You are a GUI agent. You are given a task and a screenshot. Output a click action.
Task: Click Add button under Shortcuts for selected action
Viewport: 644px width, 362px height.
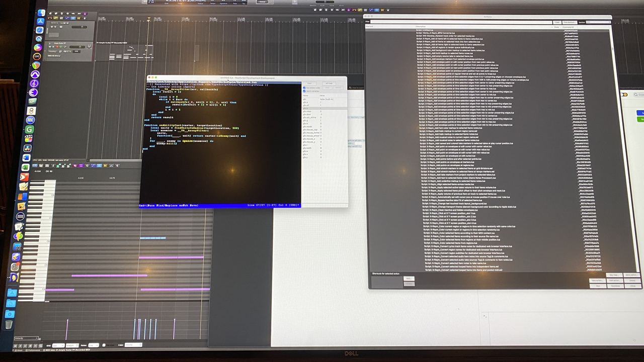[x=409, y=279]
